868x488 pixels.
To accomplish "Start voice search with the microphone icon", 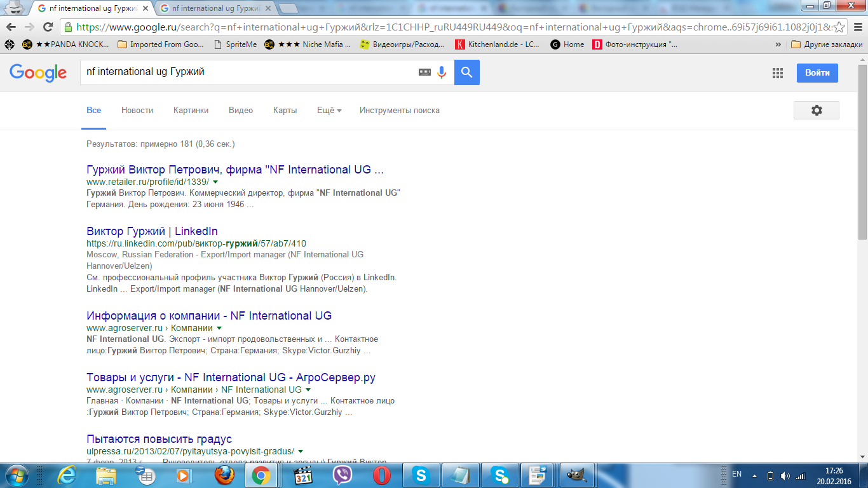I will 442,72.
